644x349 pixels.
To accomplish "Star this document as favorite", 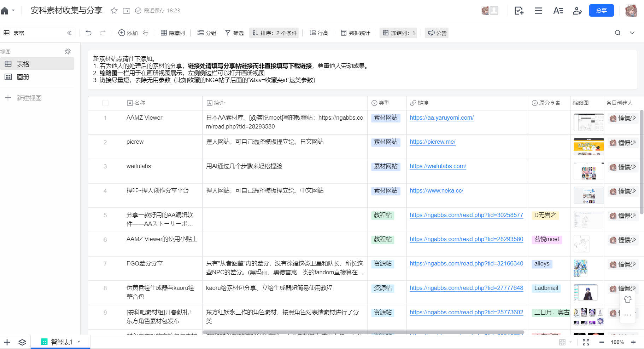I will 114,11.
